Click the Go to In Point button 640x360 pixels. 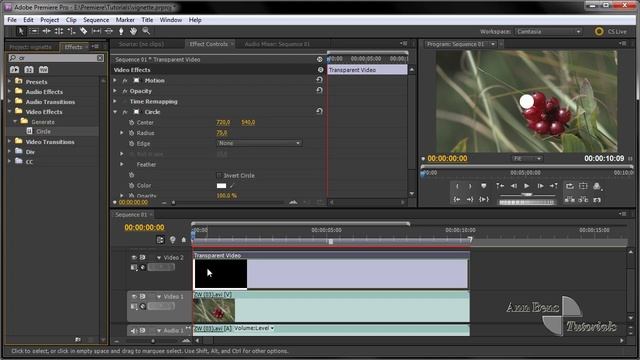point(457,200)
